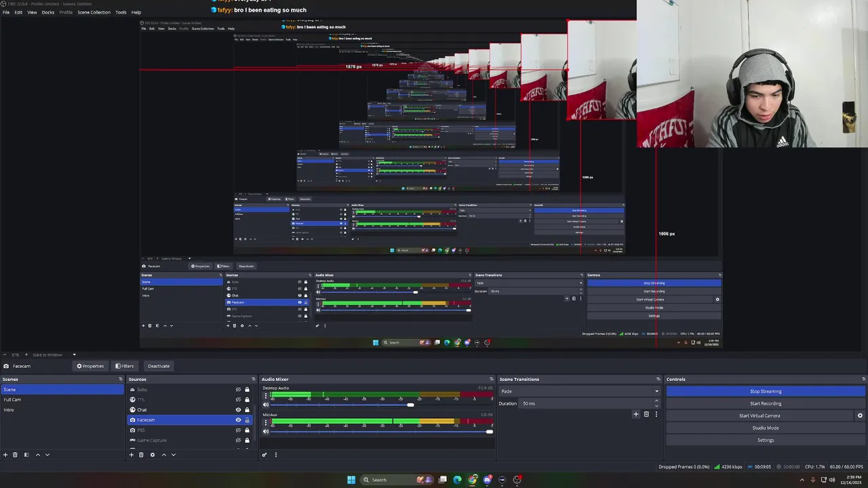Screen dimensions: 868x488
Task: Open the View menu
Action: (x=32, y=12)
